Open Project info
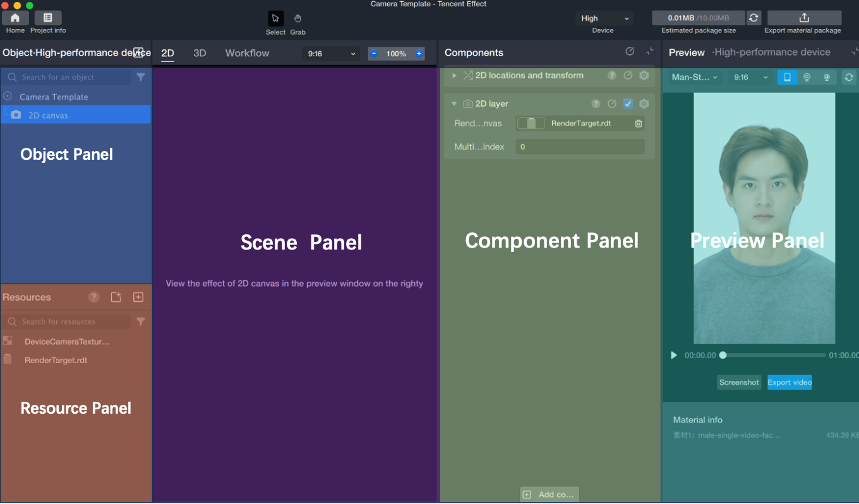The image size is (859, 504). 48,18
